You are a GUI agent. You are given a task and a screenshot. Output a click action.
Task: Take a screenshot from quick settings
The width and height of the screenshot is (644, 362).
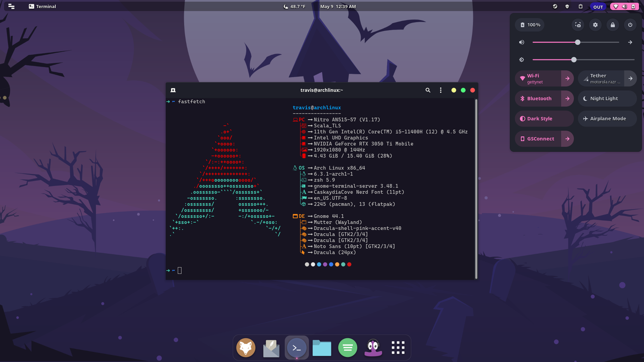[578, 25]
